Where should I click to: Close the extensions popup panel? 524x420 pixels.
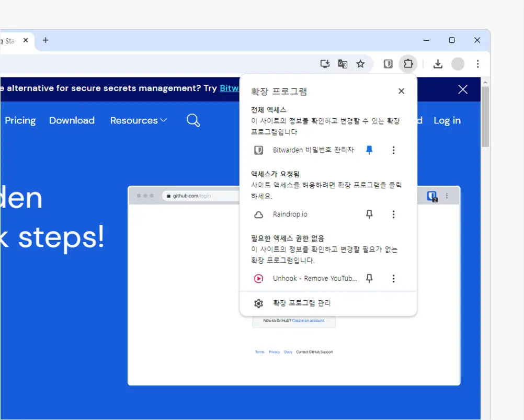401,91
